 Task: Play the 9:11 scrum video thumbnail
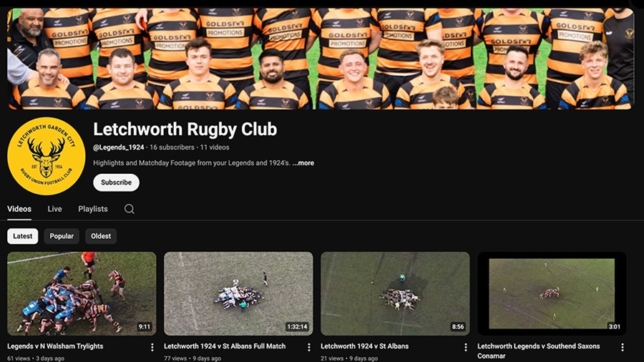82,293
